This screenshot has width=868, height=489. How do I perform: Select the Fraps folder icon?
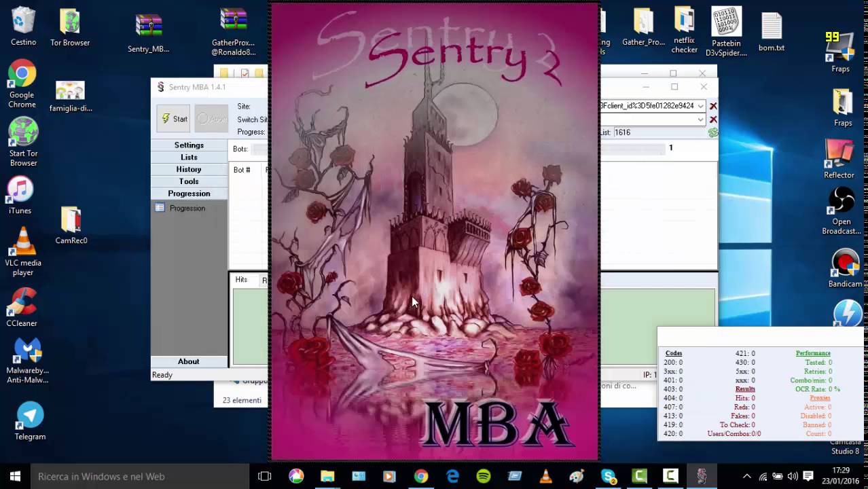click(843, 107)
